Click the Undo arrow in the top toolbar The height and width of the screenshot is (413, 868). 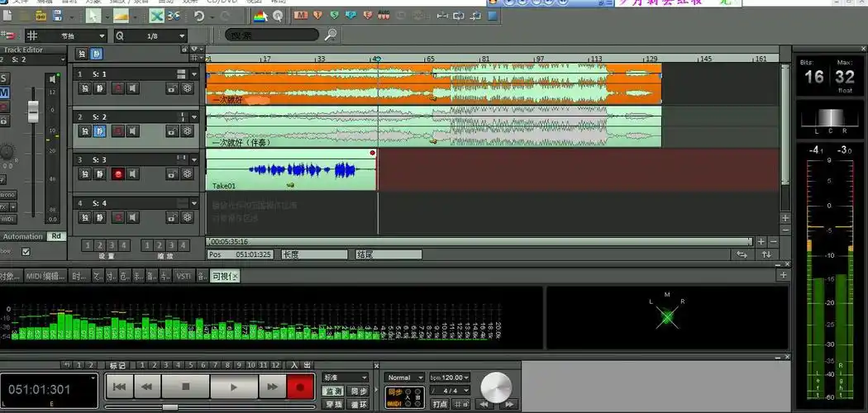tap(198, 16)
